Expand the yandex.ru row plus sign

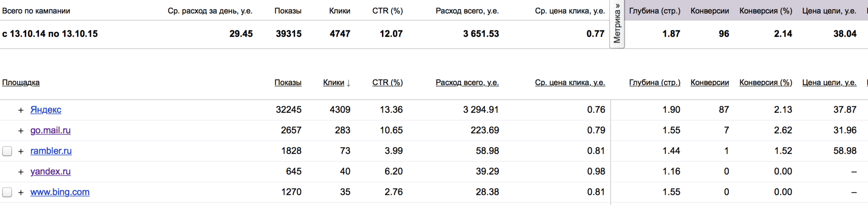[x=21, y=172]
